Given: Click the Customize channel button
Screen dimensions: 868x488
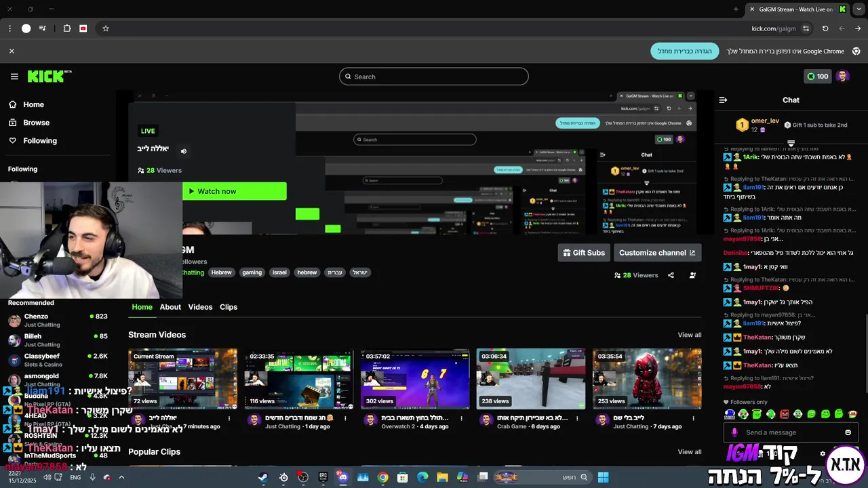Looking at the screenshot, I should tap(657, 253).
